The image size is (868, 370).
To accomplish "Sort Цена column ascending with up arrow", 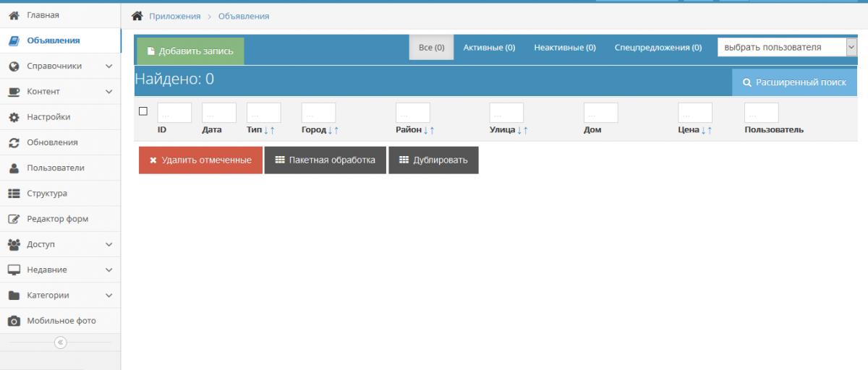I will [x=710, y=130].
